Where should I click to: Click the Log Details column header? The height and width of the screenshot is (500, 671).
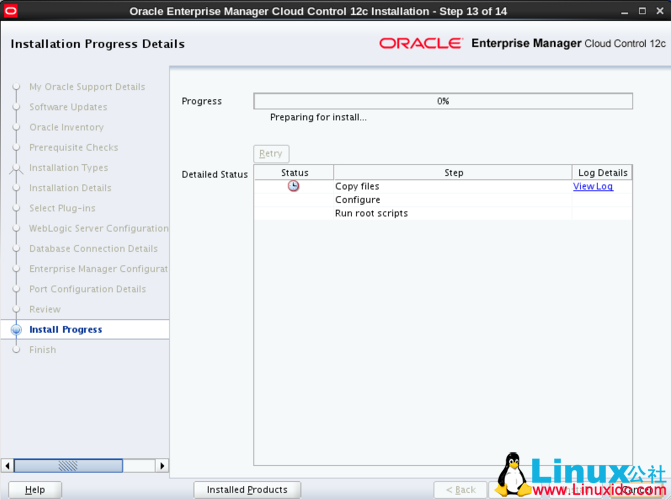click(x=603, y=173)
